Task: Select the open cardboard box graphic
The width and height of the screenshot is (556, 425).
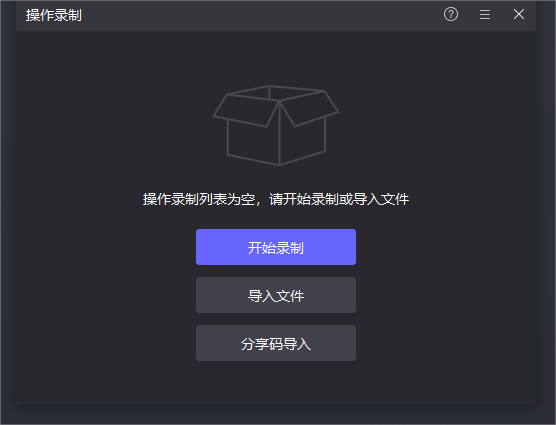Action: click(x=276, y=125)
